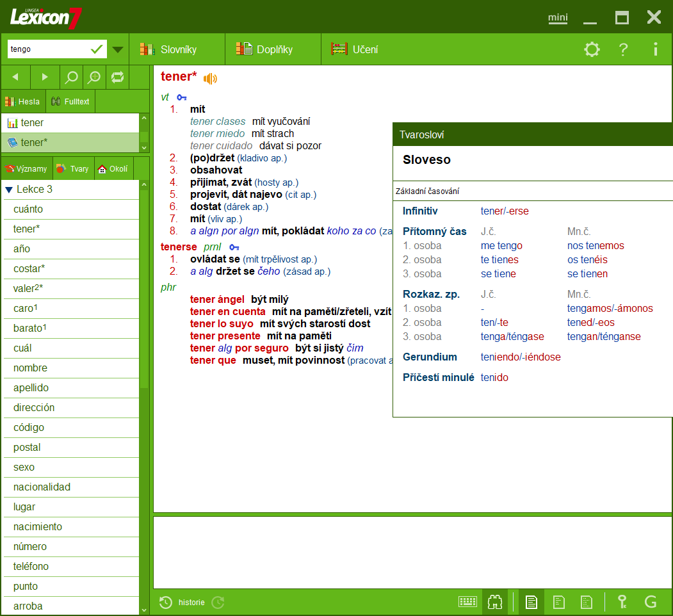
Task: Open the info icon in the top bar
Action: pos(656,49)
